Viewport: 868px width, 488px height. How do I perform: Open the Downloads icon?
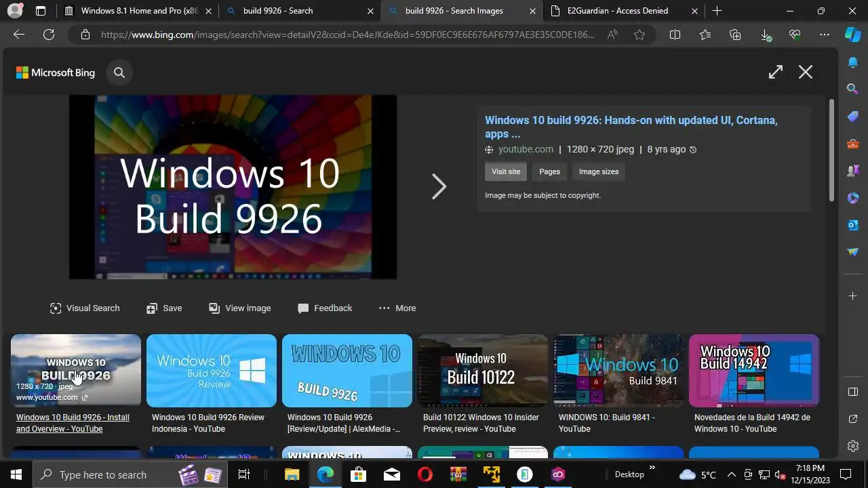765,35
